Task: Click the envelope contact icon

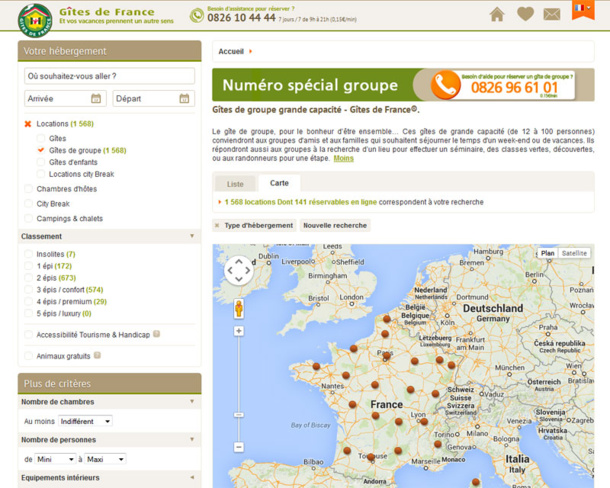Action: pos(552,14)
